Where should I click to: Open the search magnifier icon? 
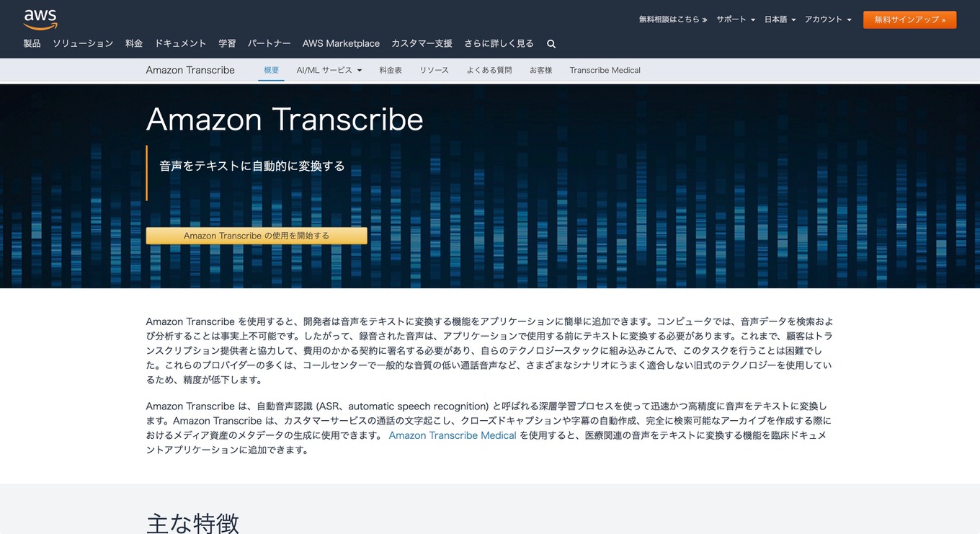tap(551, 44)
